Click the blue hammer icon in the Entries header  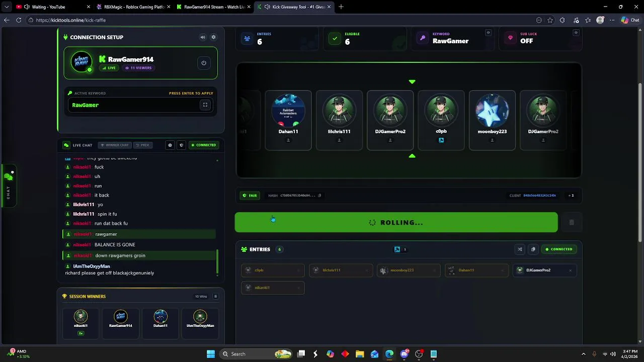pos(397,249)
